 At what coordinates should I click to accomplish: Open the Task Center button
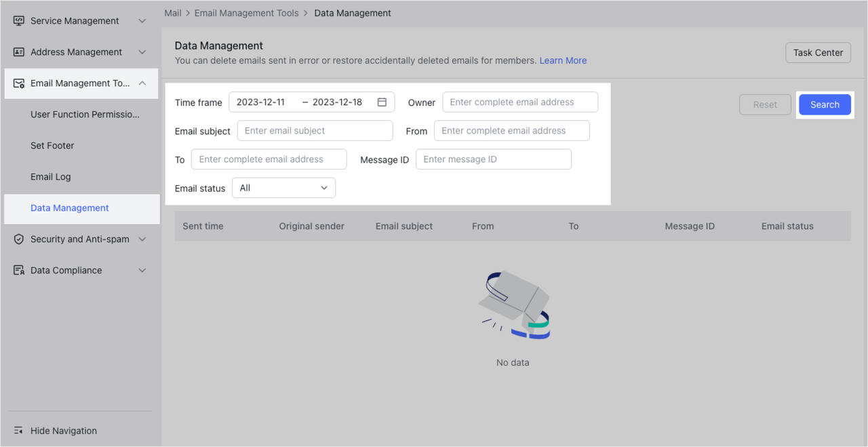(x=818, y=52)
